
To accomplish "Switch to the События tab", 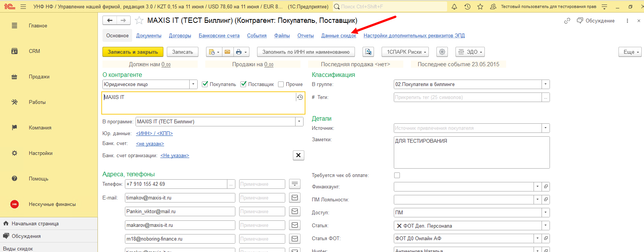I will tap(257, 36).
